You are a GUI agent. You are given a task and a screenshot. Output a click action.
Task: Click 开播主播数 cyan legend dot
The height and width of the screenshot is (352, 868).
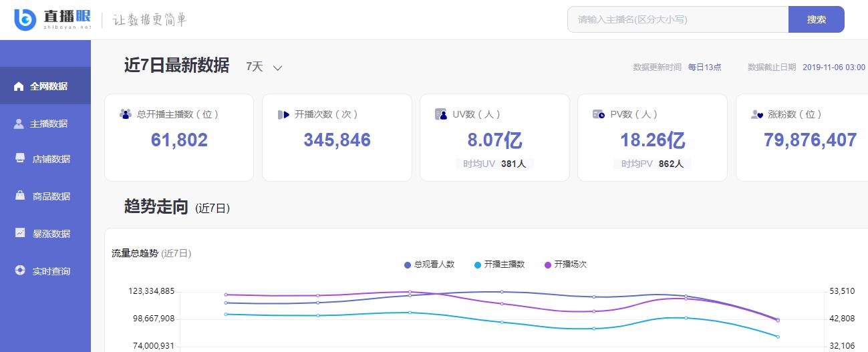point(478,265)
